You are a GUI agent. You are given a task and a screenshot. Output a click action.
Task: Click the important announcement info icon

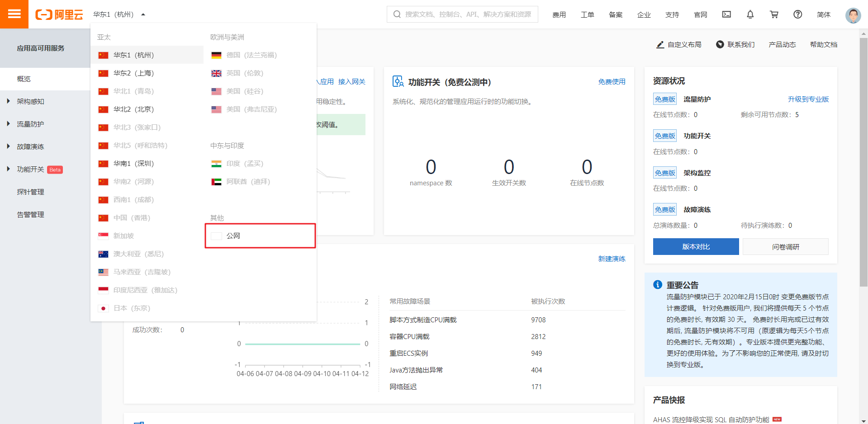tap(658, 285)
